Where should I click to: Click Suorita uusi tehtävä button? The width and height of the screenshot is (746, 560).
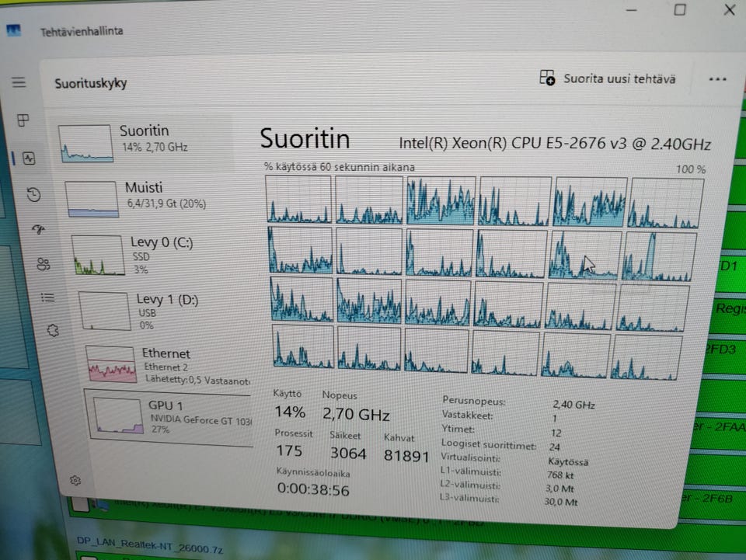608,78
